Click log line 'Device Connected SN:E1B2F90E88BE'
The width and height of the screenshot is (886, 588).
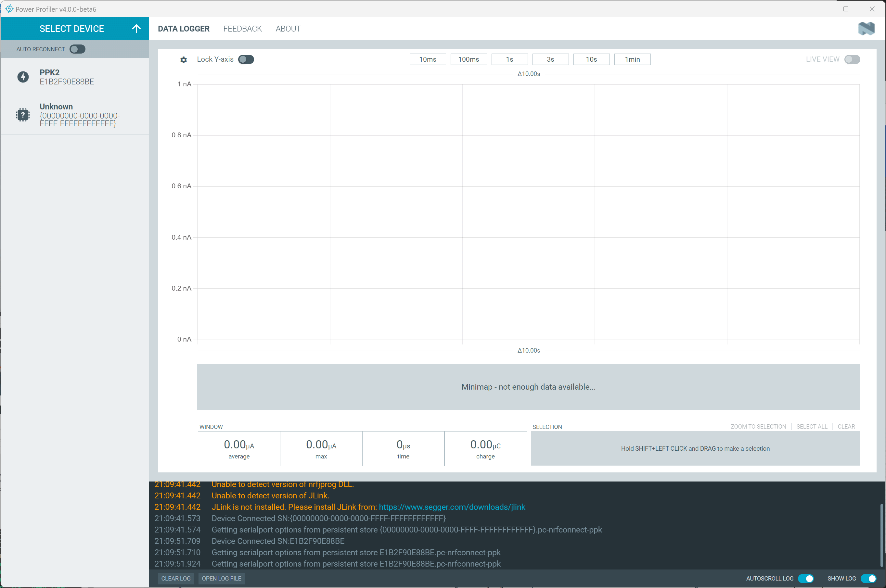click(x=278, y=541)
